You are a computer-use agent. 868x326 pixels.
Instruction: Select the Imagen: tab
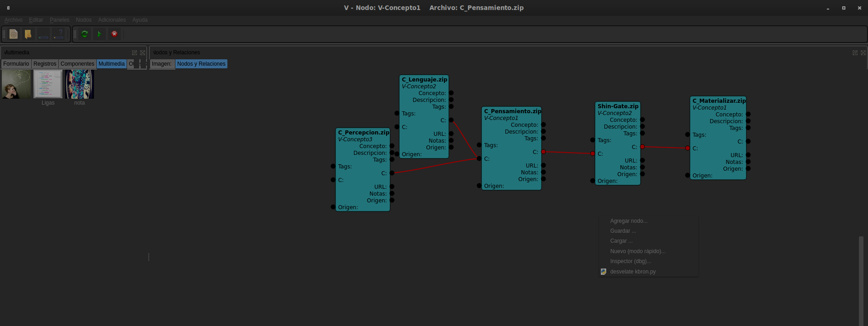coord(162,64)
